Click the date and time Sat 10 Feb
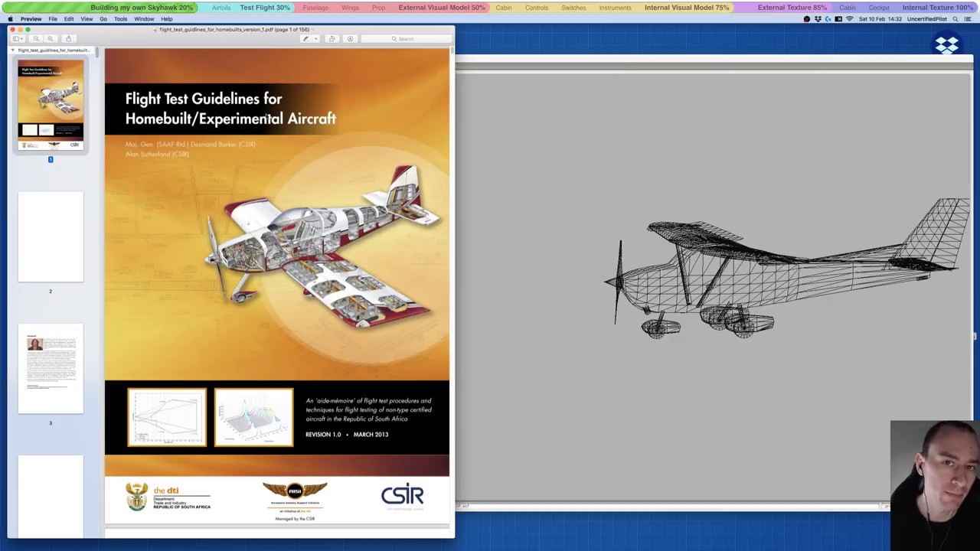The width and height of the screenshot is (980, 551). point(880,18)
